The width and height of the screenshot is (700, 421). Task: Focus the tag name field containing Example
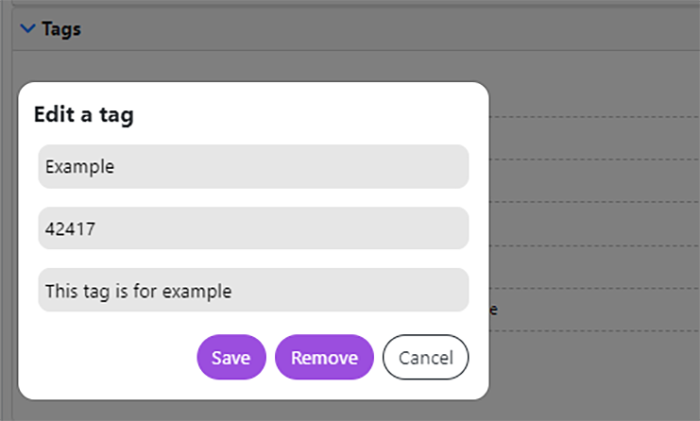pos(253,167)
